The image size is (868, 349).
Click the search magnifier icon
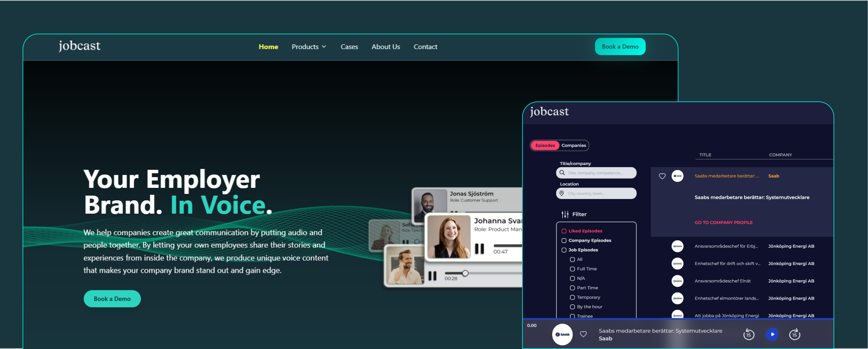click(x=562, y=173)
